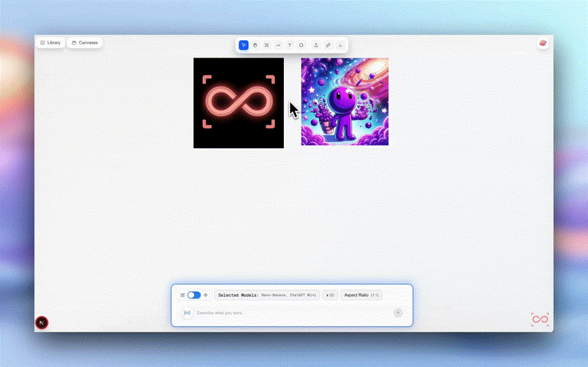588x367 pixels.
Task: Select the hand pan tool
Action: click(255, 45)
